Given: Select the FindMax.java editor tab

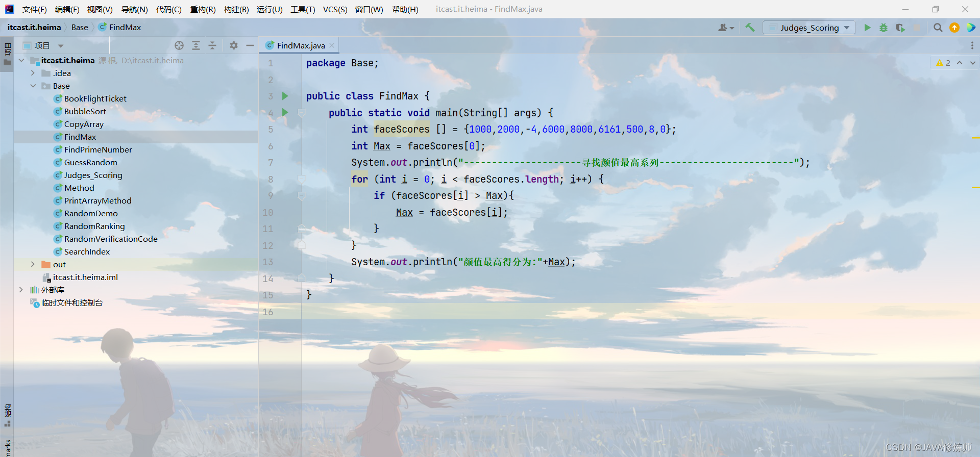Looking at the screenshot, I should 300,45.
